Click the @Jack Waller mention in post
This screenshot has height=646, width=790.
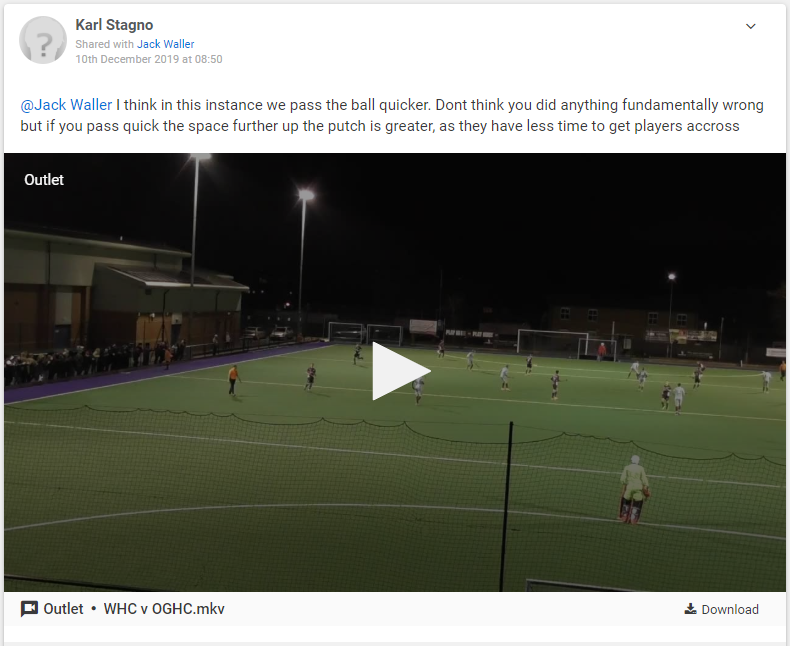pyautogui.click(x=66, y=105)
